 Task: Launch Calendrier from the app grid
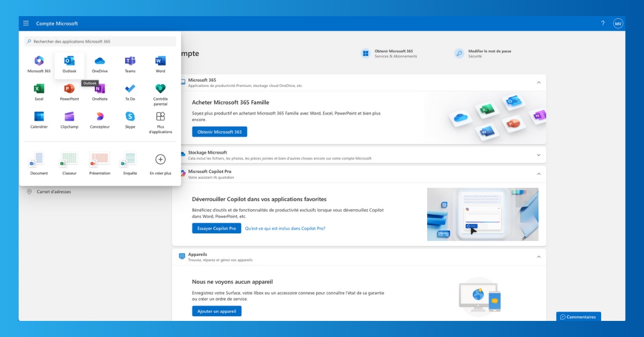click(39, 120)
